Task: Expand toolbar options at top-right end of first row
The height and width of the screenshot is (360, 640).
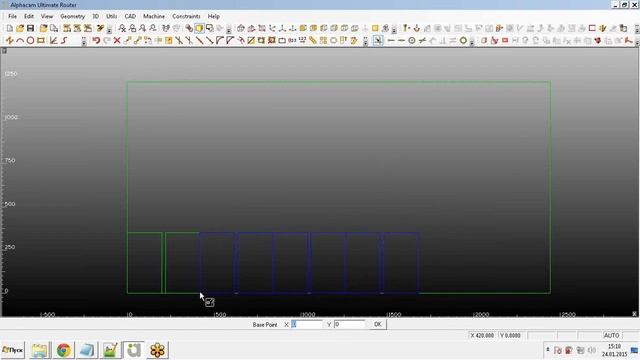Action: [x=637, y=29]
